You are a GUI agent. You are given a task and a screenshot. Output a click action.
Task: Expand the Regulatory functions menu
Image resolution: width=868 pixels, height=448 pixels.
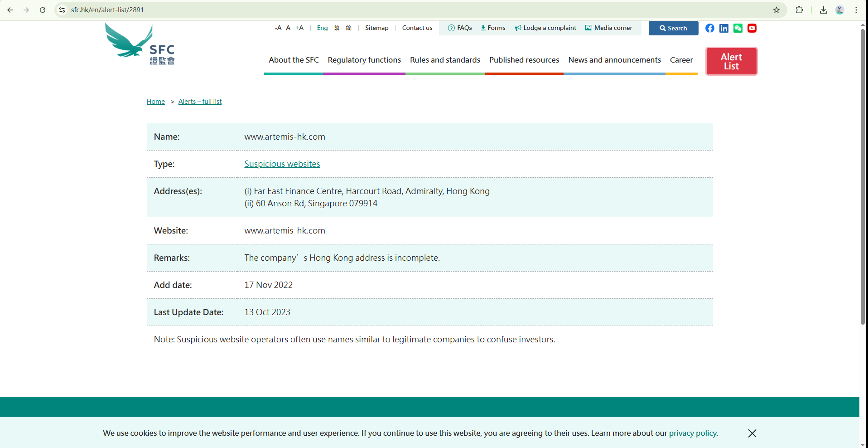click(x=364, y=60)
